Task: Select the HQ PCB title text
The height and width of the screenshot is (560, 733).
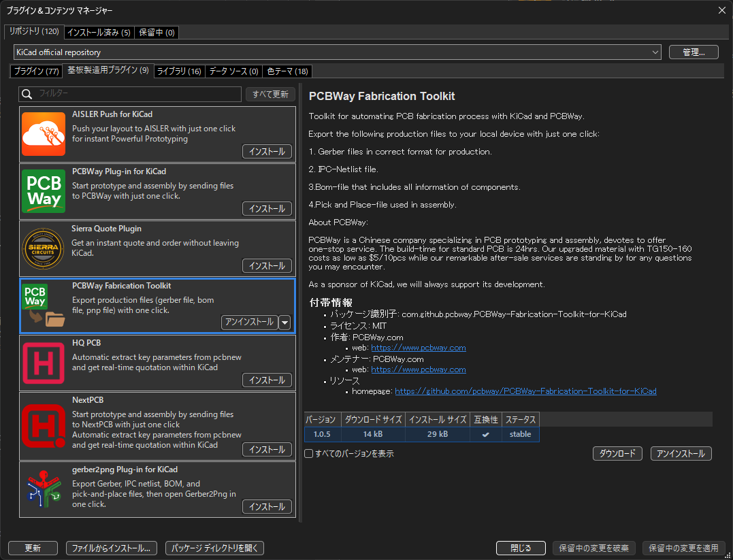Action: pos(86,343)
